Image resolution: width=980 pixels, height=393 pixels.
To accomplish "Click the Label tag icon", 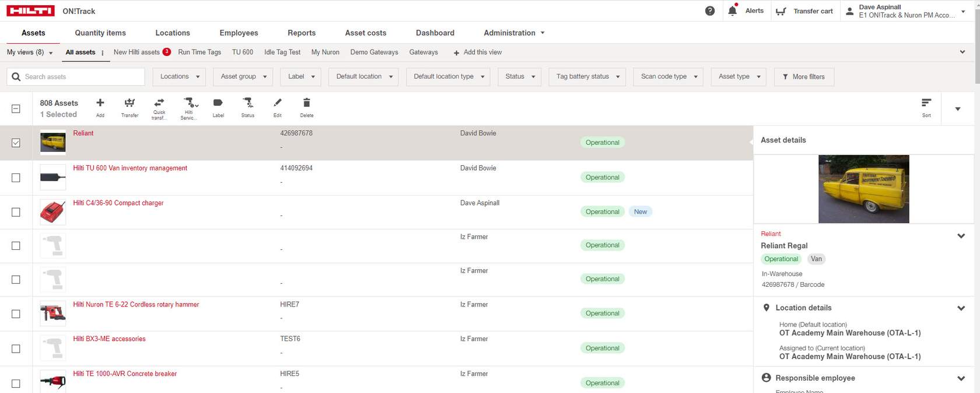I will click(218, 107).
